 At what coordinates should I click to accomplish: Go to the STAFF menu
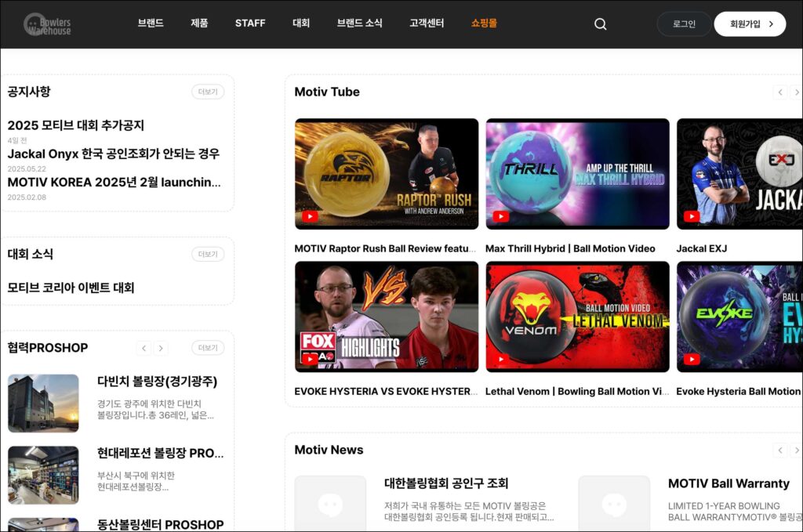click(x=250, y=23)
